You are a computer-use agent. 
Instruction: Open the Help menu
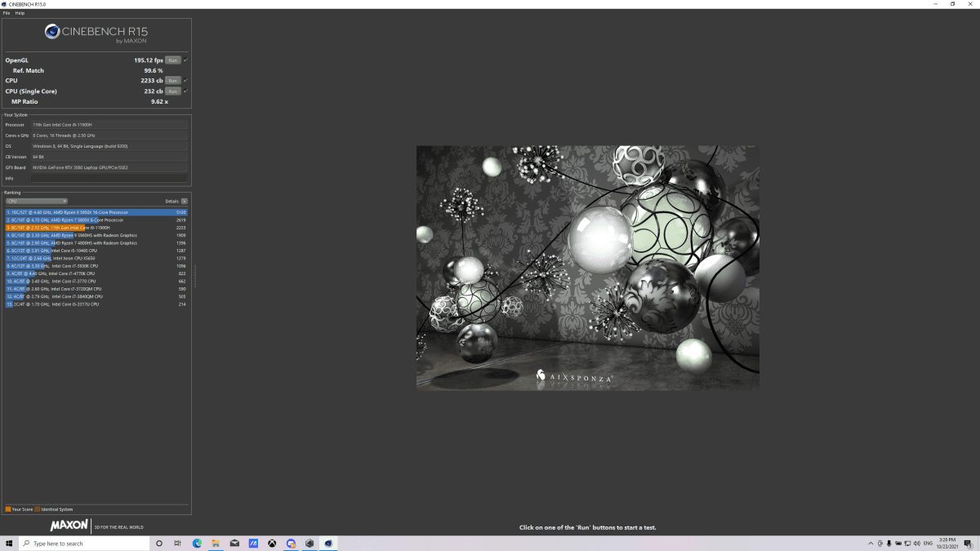click(x=20, y=13)
